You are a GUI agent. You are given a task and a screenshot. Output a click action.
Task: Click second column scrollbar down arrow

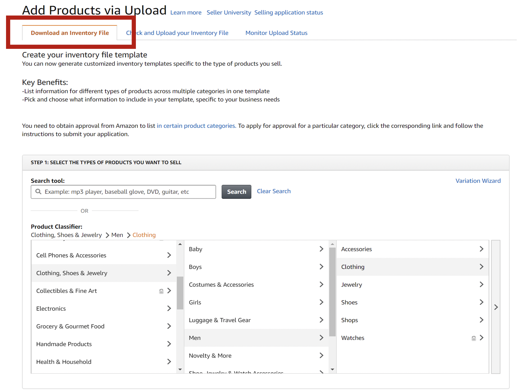(x=332, y=370)
